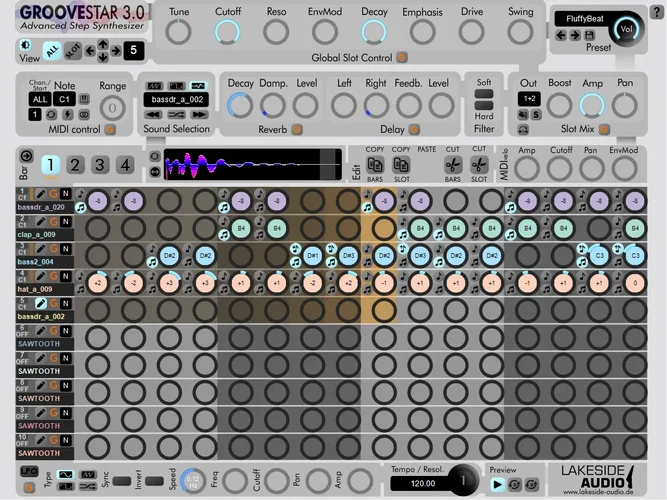Open www.lakeside-audio.de link
667x500 pixels.
[x=598, y=492]
